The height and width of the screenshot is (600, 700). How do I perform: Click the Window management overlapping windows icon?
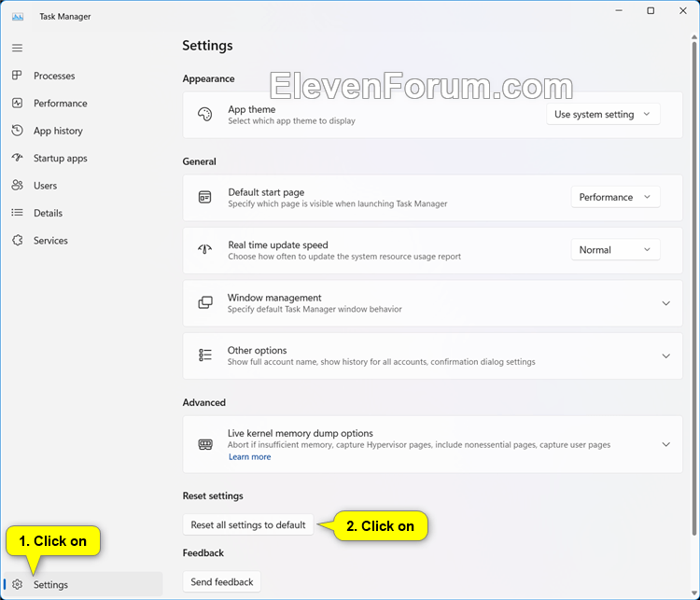(205, 302)
